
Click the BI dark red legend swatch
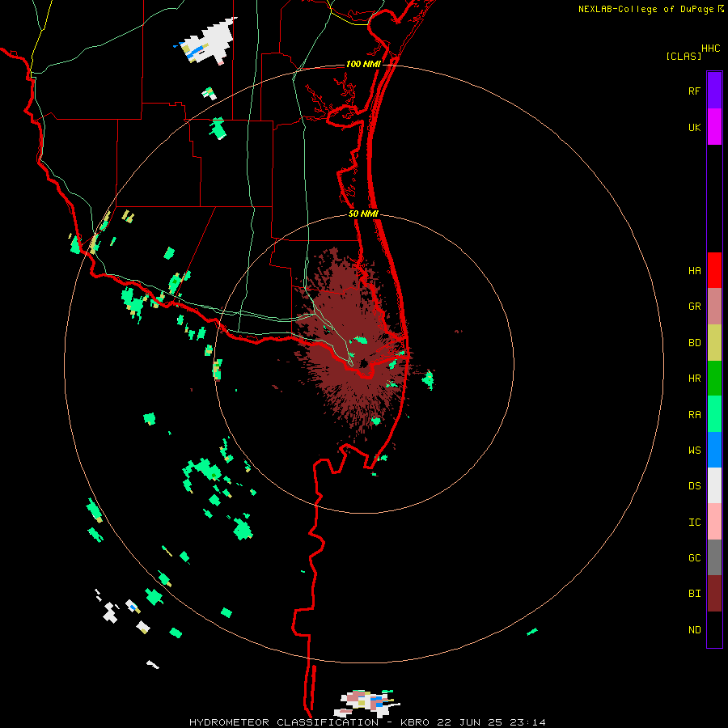click(714, 594)
